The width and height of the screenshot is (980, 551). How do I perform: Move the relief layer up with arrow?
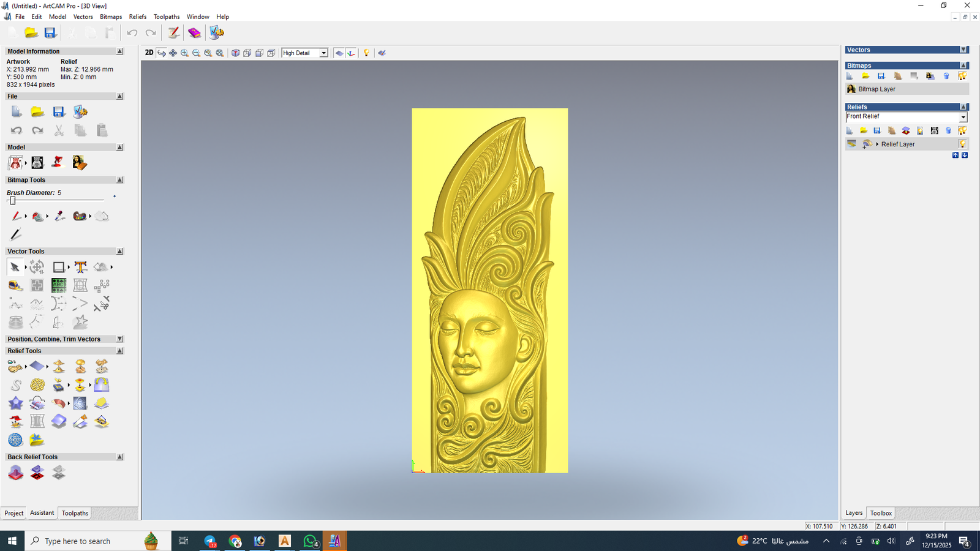pyautogui.click(x=956, y=156)
